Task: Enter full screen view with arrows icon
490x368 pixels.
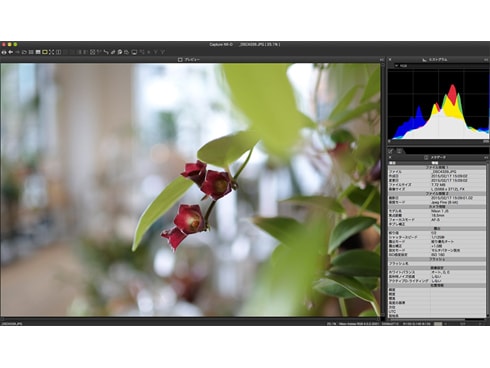Action: (x=51, y=52)
